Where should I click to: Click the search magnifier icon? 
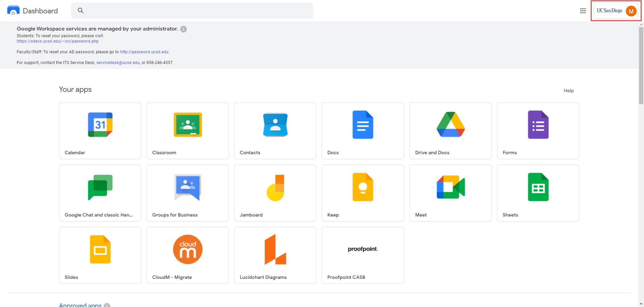[80, 11]
